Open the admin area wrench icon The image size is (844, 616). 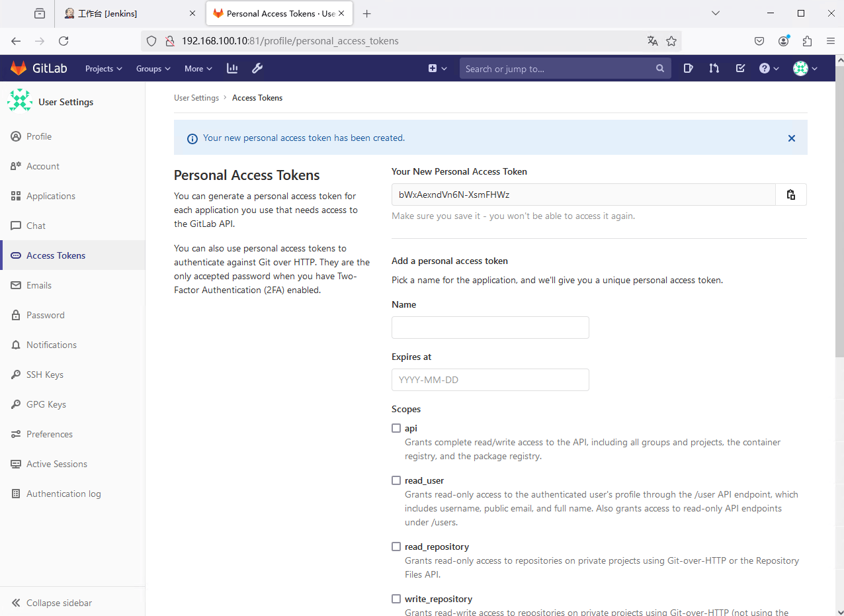(x=257, y=68)
